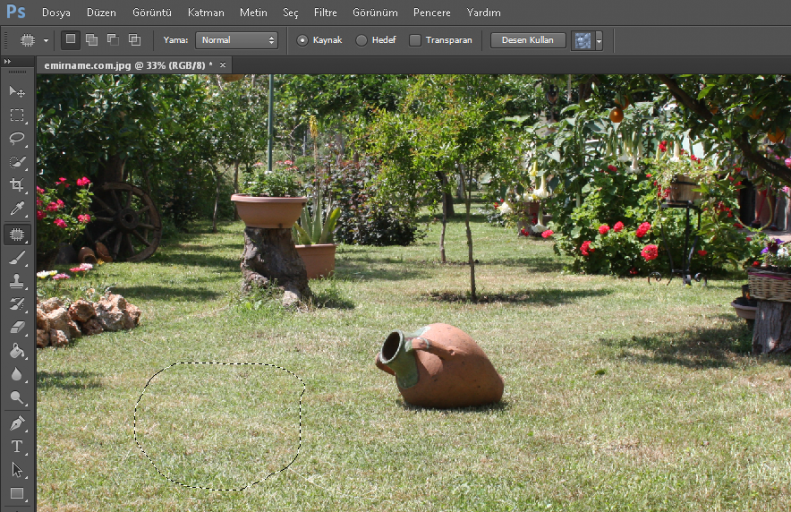Image resolution: width=791 pixels, height=512 pixels.
Task: Select the Path Selection tool
Action: pos(17,470)
